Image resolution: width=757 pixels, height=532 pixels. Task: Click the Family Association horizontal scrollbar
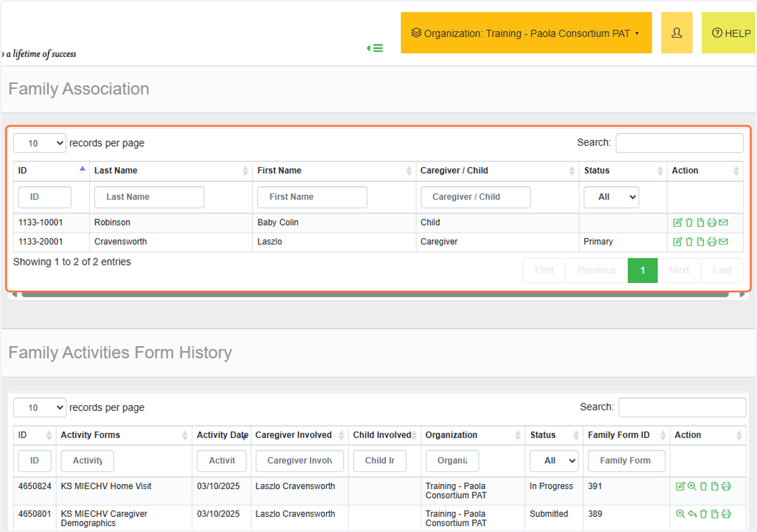pyautogui.click(x=375, y=294)
